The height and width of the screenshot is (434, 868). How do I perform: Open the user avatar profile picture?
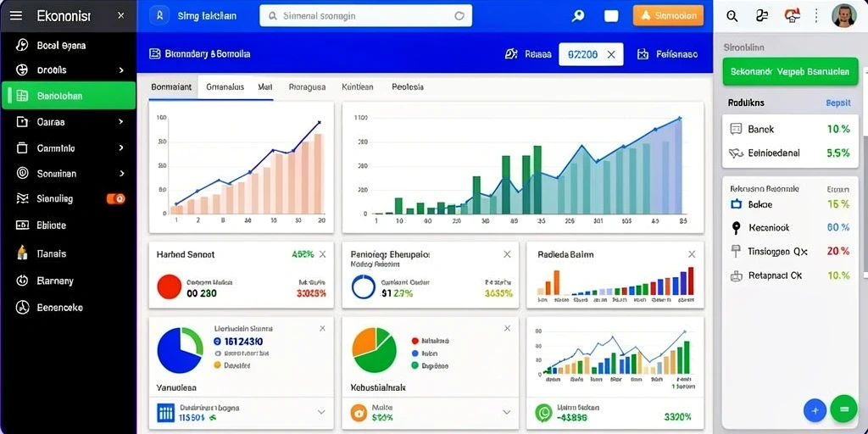coord(843,16)
